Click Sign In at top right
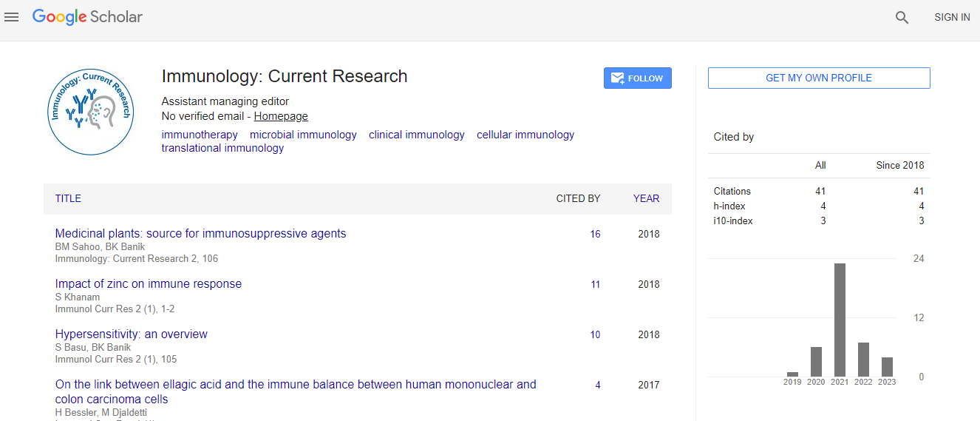The image size is (980, 421). click(951, 17)
